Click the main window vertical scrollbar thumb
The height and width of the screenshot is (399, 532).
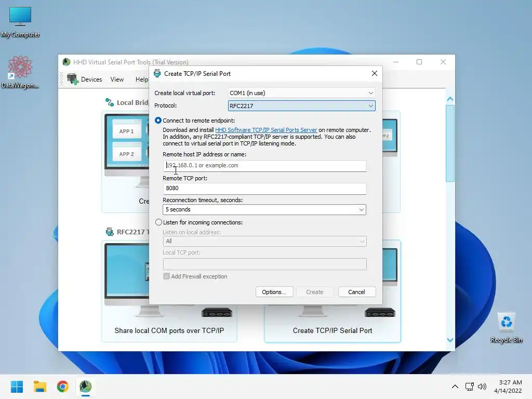point(450,143)
